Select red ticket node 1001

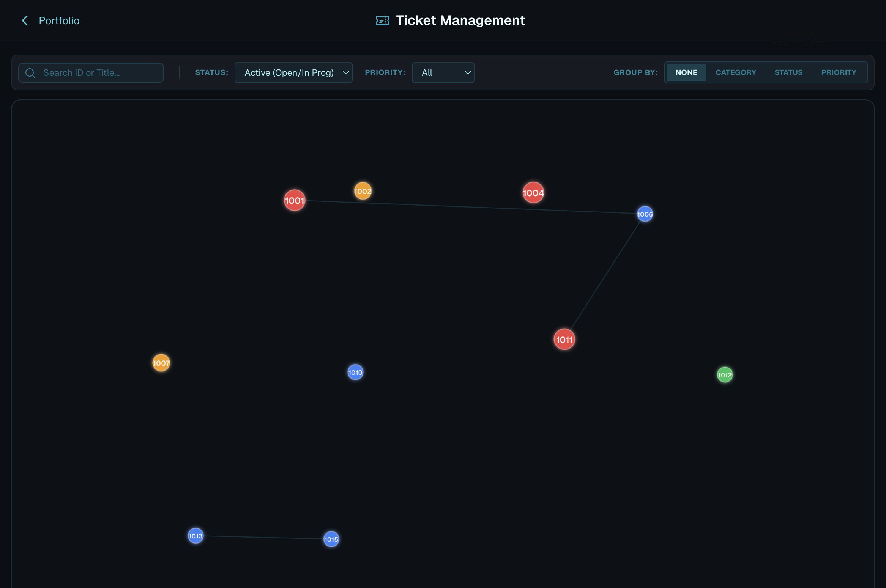294,200
